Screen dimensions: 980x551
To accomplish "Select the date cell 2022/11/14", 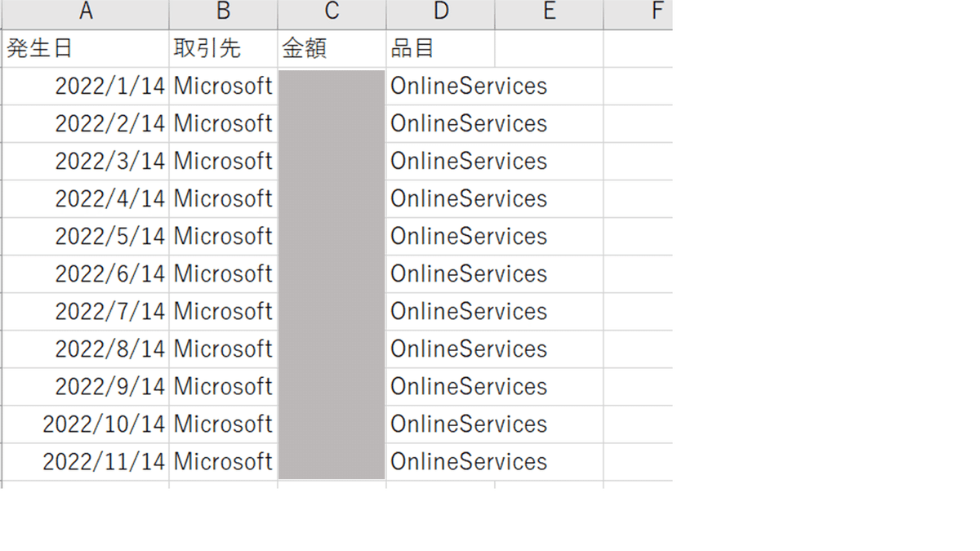I will tap(85, 462).
